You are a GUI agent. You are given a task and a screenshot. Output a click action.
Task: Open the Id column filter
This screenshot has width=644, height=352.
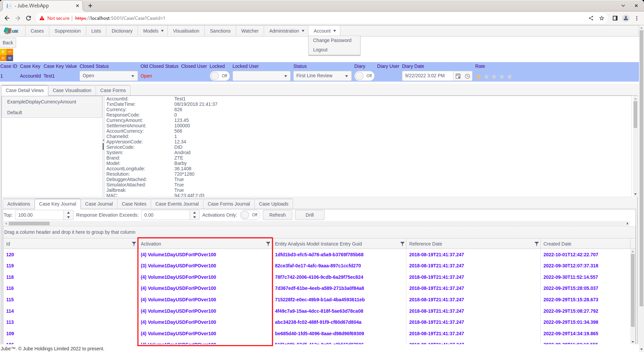click(x=134, y=244)
